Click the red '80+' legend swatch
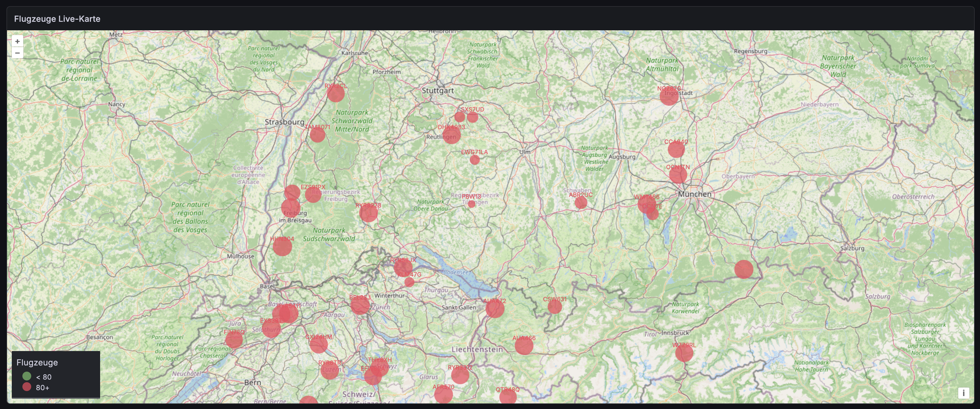This screenshot has width=980, height=409. coord(27,387)
